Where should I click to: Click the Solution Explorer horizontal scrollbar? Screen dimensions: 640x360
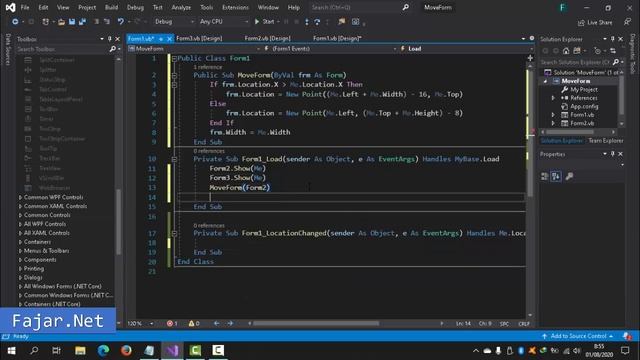click(x=570, y=132)
